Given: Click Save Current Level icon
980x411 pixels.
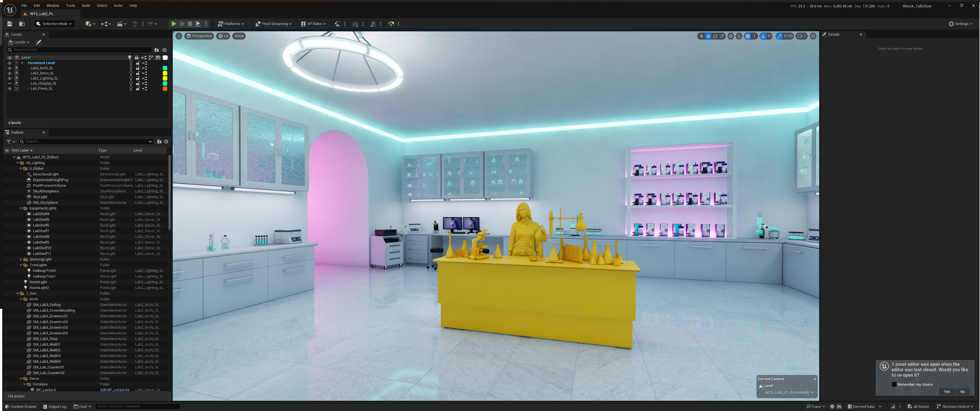Looking at the screenshot, I should pos(9,24).
